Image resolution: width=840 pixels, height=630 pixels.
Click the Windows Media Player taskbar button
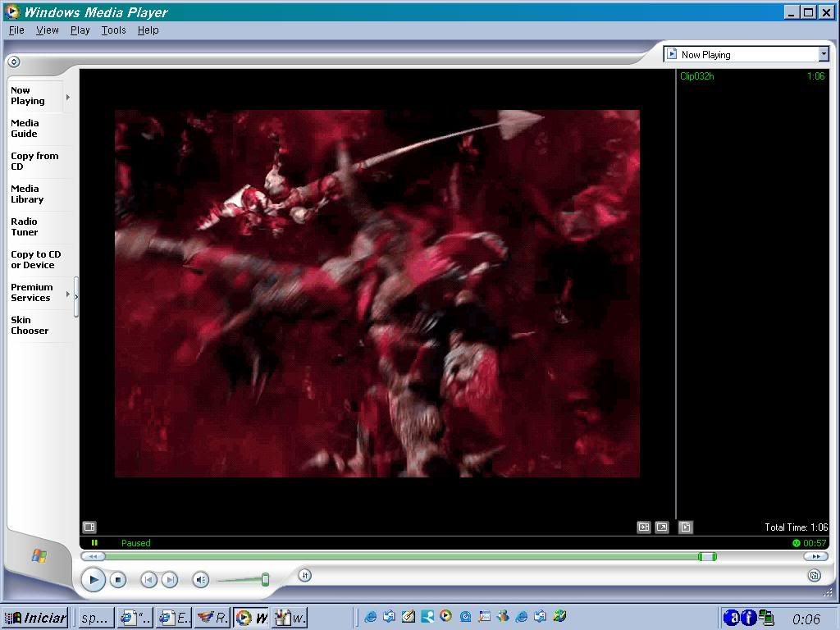pos(251,618)
